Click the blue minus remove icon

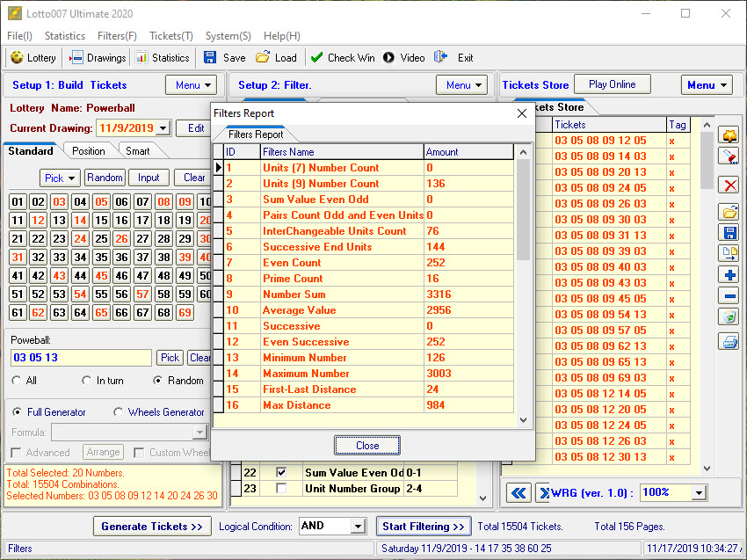tap(729, 296)
